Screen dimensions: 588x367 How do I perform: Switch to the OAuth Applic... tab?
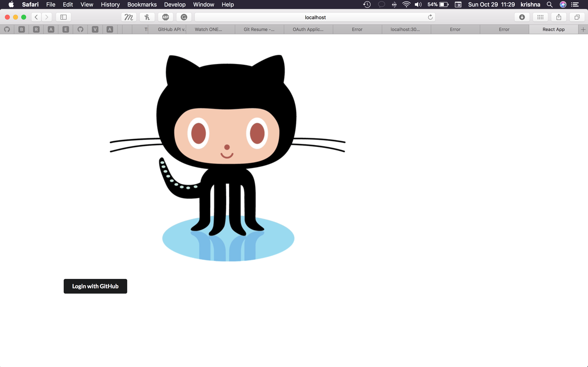pyautogui.click(x=308, y=29)
